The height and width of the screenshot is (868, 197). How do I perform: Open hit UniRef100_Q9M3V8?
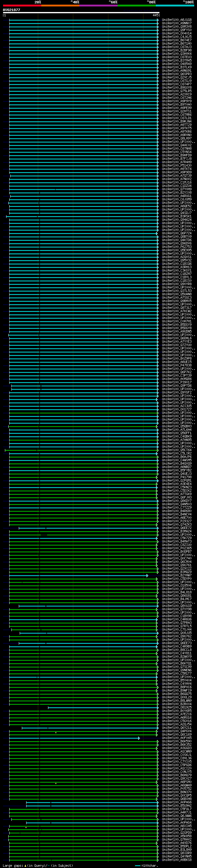(x=177, y=26)
